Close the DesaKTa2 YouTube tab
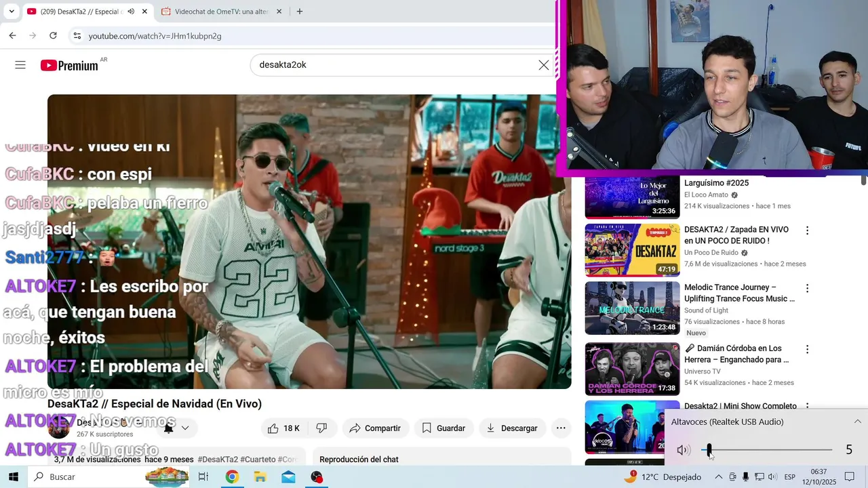 (144, 12)
